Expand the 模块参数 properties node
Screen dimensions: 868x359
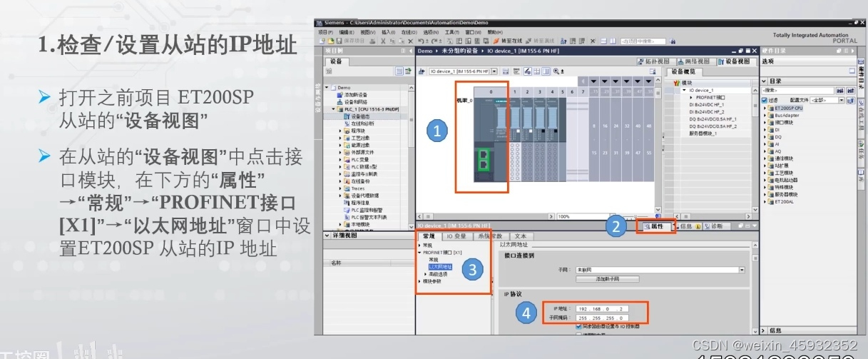coord(419,281)
